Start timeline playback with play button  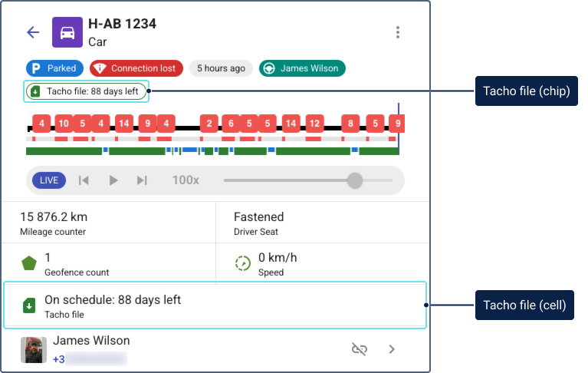click(113, 180)
